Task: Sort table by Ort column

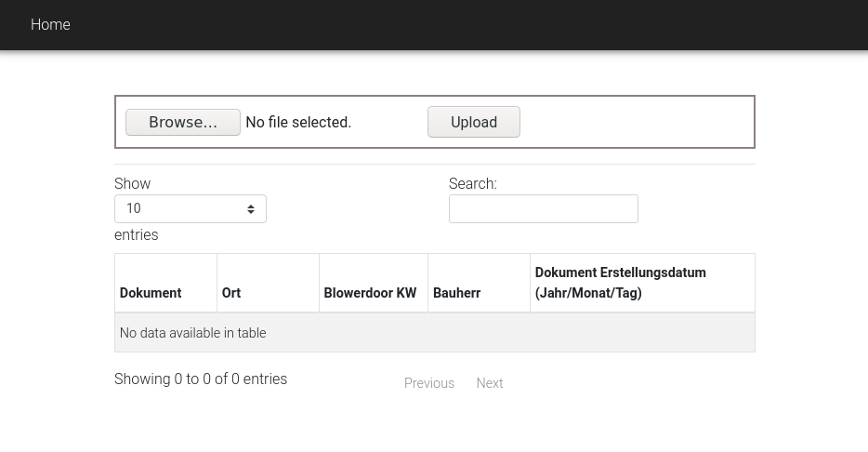Action: [x=231, y=293]
